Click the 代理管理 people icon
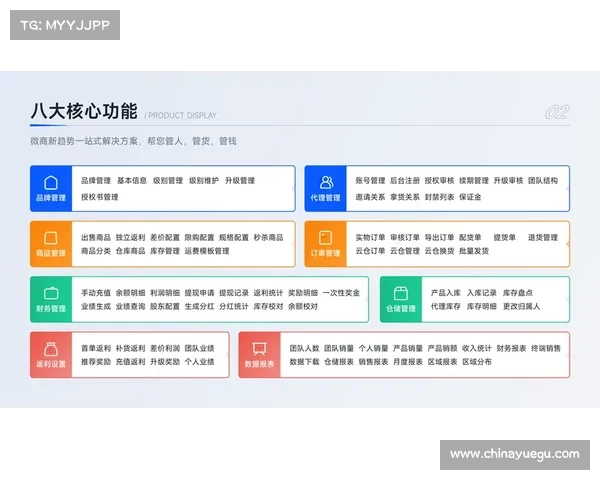This screenshot has width=600, height=480. [326, 182]
